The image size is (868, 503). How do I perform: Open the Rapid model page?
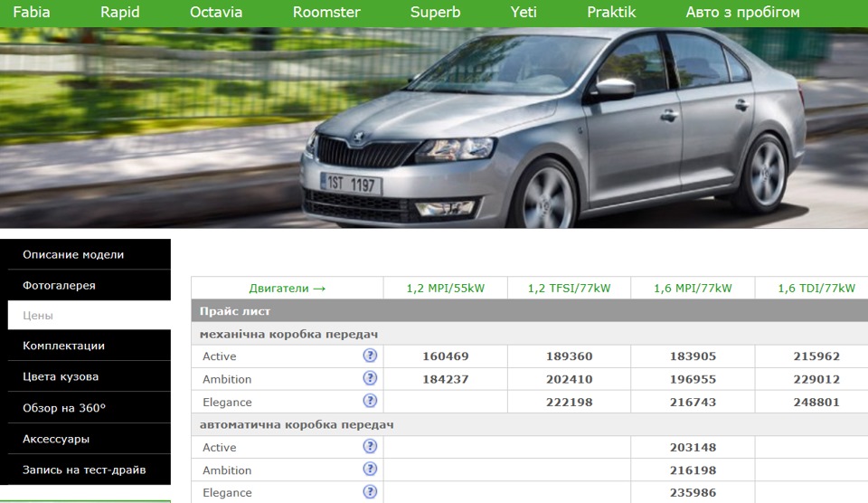(x=120, y=12)
